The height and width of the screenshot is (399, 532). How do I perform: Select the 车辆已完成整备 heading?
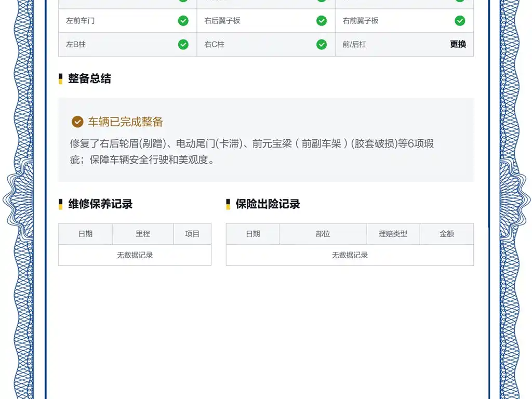tap(126, 122)
